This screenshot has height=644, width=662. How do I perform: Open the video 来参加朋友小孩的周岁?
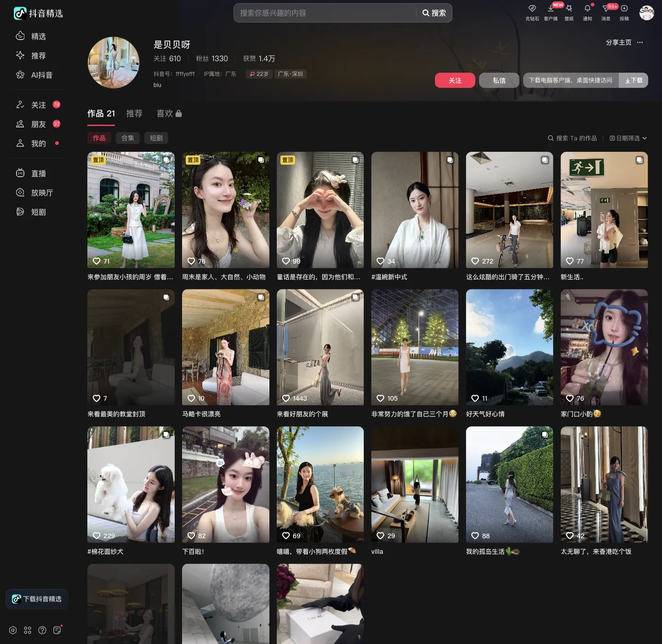[x=131, y=210]
